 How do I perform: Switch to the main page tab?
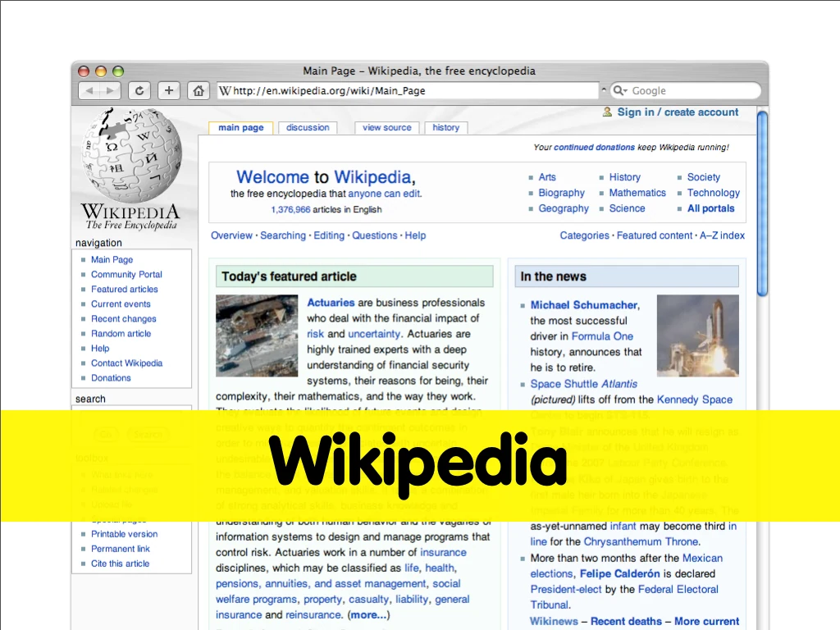[240, 127]
